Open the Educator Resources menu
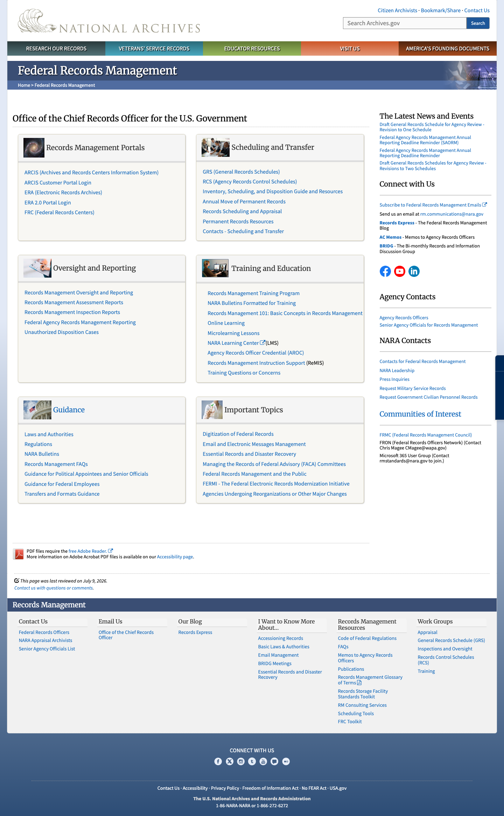 [252, 49]
